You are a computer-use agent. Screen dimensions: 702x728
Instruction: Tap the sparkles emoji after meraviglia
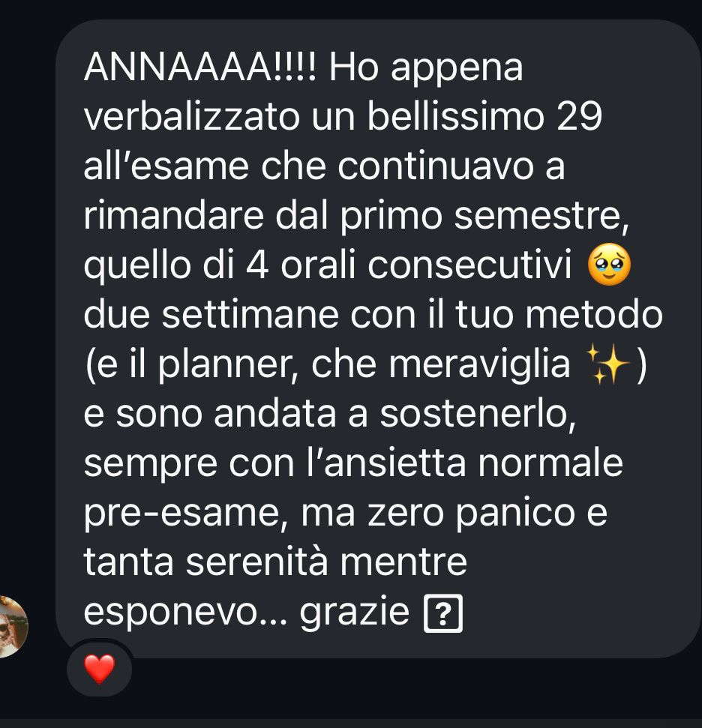[x=608, y=364]
